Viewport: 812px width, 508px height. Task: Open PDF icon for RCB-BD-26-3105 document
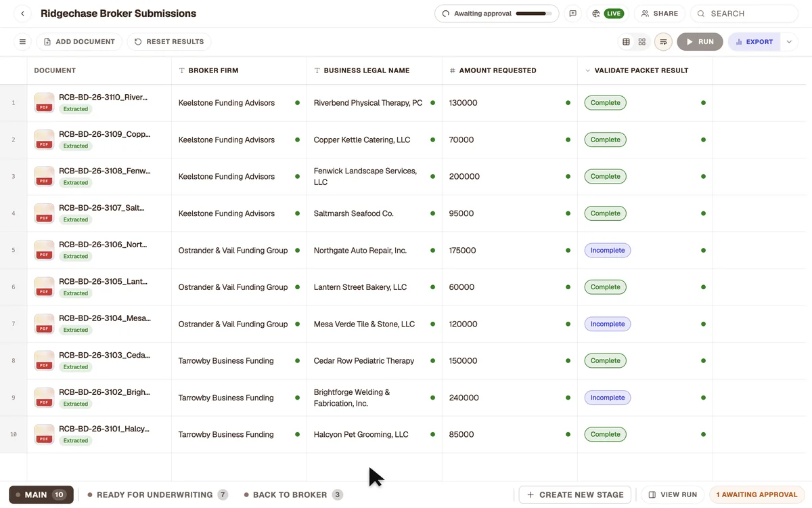point(44,287)
